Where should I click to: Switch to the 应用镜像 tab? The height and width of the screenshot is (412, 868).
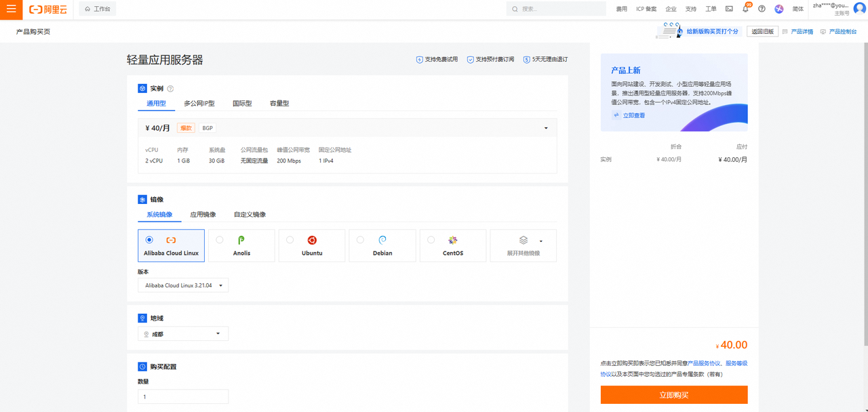203,215
